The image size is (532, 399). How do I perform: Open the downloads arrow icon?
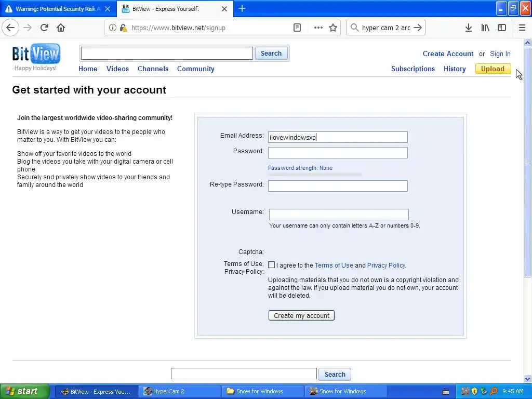(469, 28)
